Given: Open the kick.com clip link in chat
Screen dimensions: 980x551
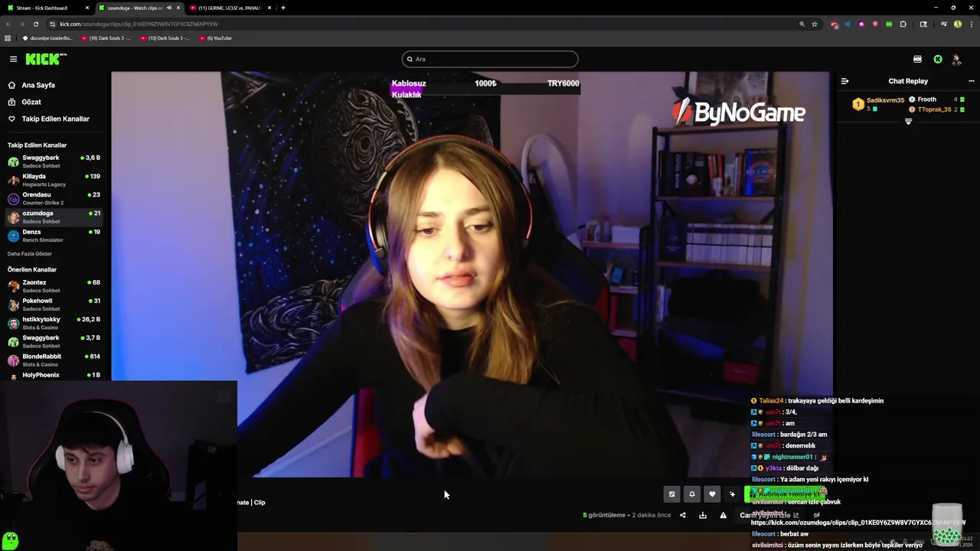Looking at the screenshot, I should click(858, 523).
